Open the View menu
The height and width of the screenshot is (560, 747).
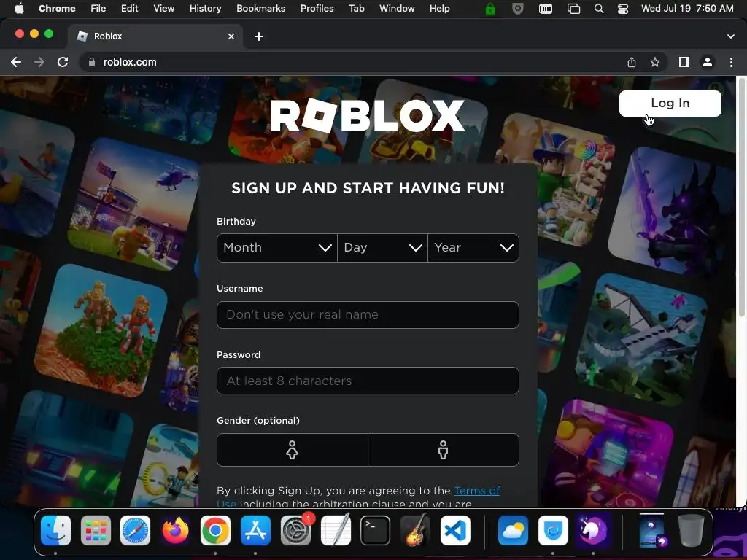(164, 8)
